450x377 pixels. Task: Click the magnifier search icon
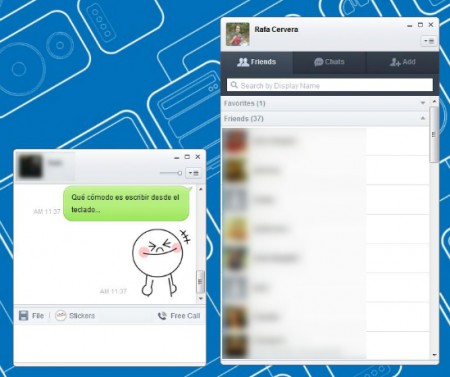pyautogui.click(x=234, y=85)
